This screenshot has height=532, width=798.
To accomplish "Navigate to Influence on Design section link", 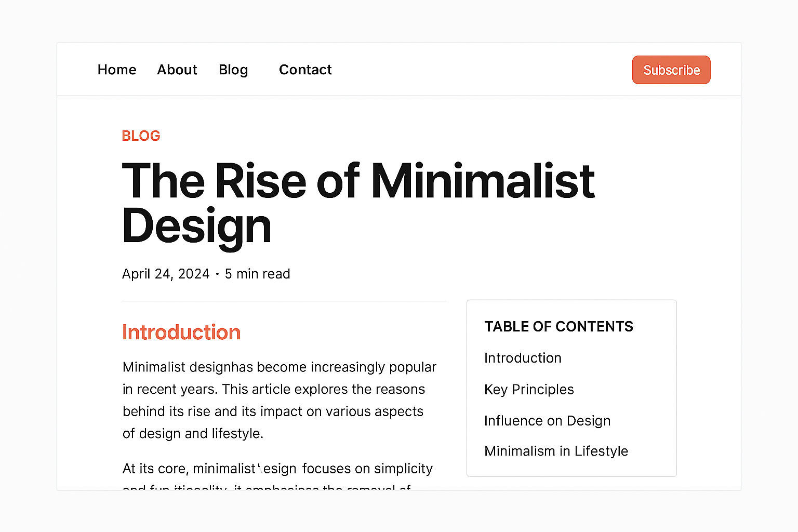I will click(547, 421).
